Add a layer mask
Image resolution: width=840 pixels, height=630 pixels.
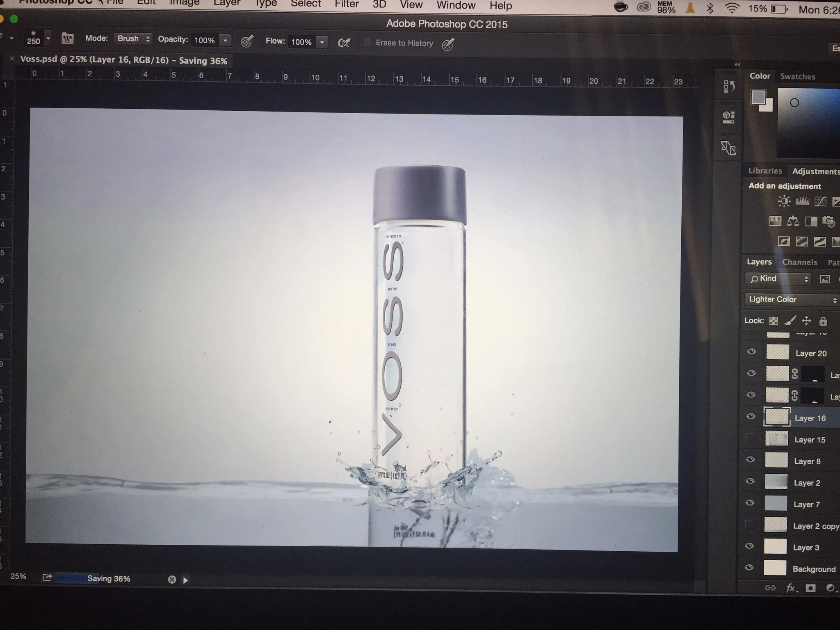tap(810, 588)
